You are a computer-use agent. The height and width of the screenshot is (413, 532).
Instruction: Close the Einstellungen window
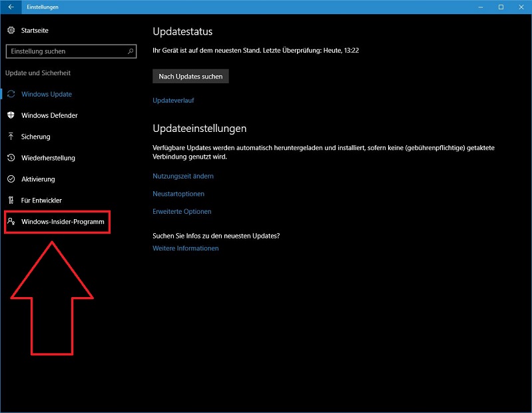pyautogui.click(x=521, y=7)
